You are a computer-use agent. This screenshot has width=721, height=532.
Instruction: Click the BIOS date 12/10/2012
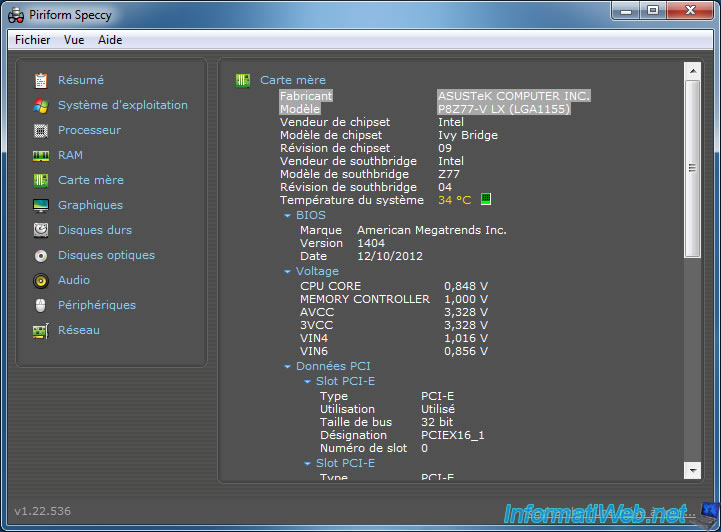click(390, 256)
